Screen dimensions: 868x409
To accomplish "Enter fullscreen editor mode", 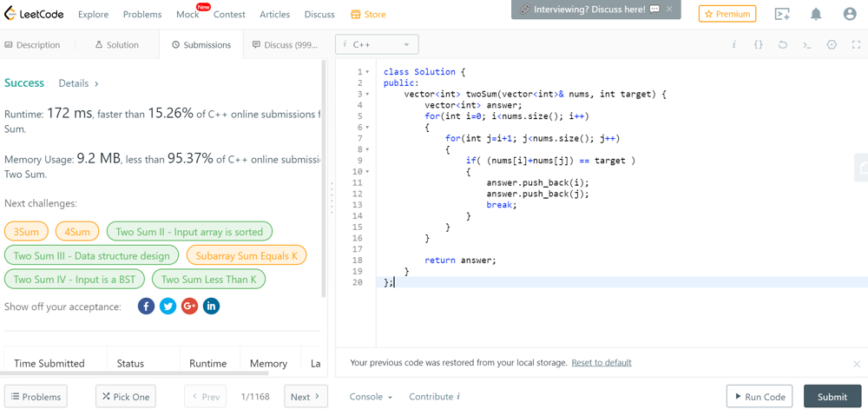I will coord(856,44).
